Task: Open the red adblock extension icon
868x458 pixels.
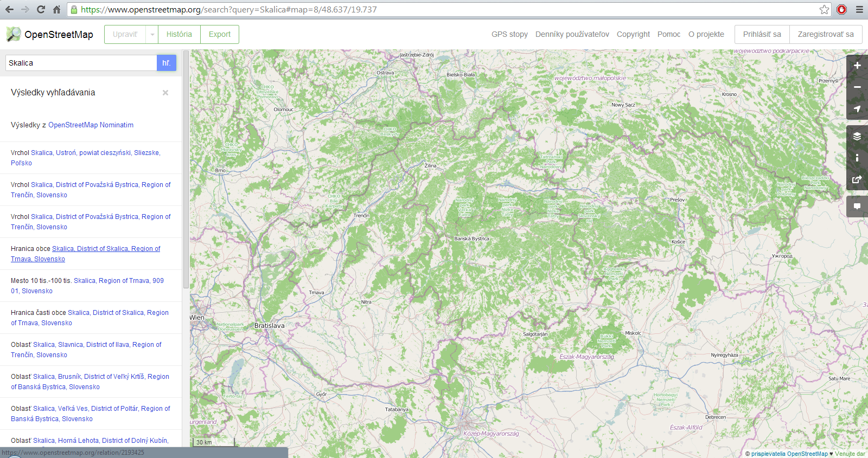Action: coord(842,9)
